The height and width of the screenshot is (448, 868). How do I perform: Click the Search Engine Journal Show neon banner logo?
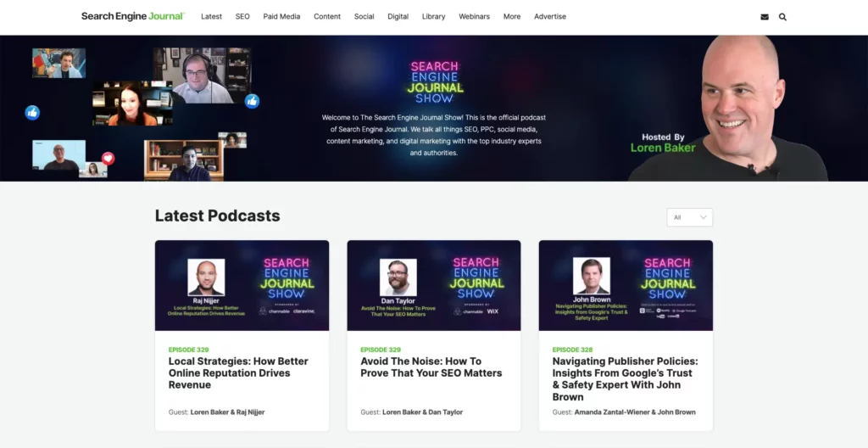coord(435,82)
